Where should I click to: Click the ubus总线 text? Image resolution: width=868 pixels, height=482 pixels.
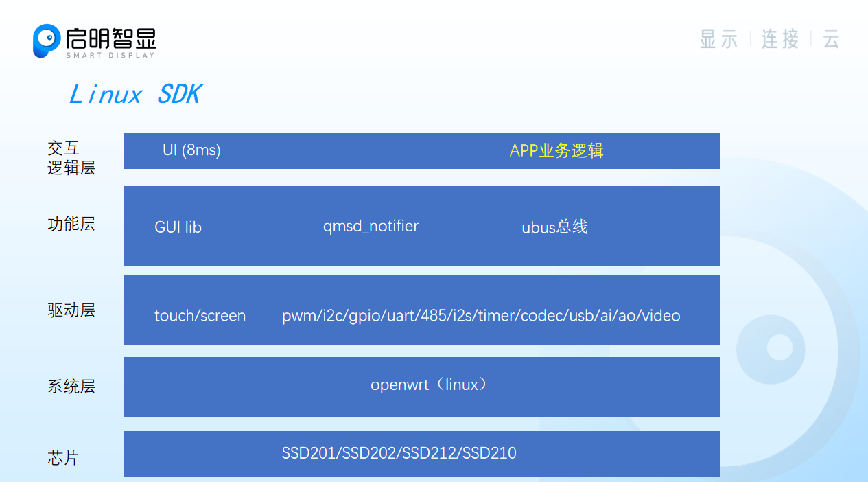pyautogui.click(x=554, y=227)
